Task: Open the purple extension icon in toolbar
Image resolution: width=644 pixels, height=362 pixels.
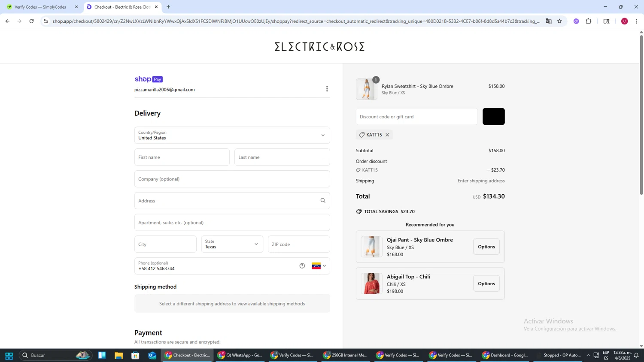Action: click(576, 21)
